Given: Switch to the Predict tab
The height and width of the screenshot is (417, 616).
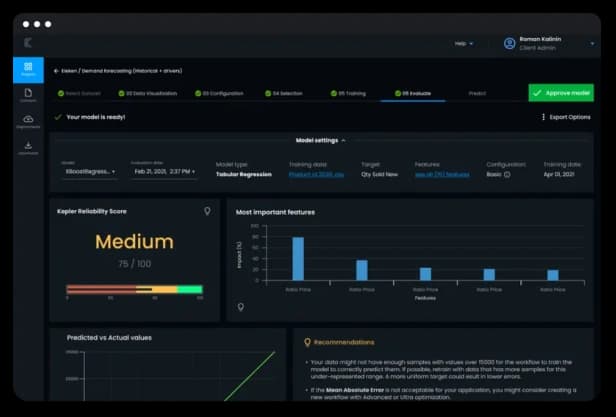Looking at the screenshot, I should [x=477, y=93].
